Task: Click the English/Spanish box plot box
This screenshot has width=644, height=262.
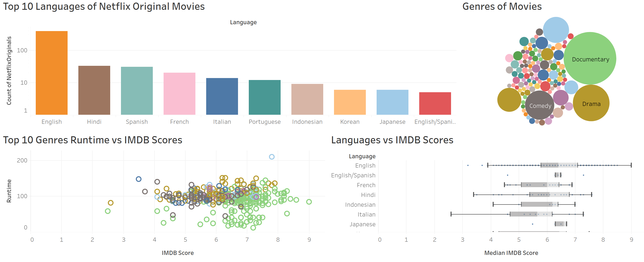Action: coord(558,175)
